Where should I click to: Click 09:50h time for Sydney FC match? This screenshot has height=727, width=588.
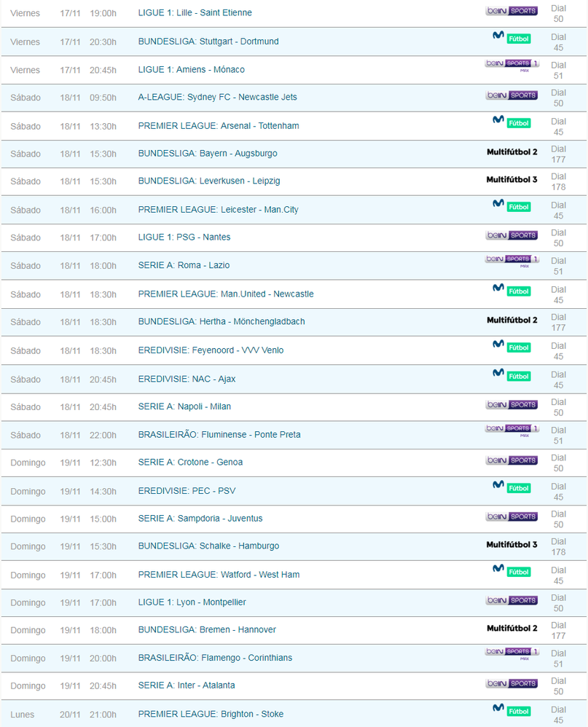[x=103, y=98]
